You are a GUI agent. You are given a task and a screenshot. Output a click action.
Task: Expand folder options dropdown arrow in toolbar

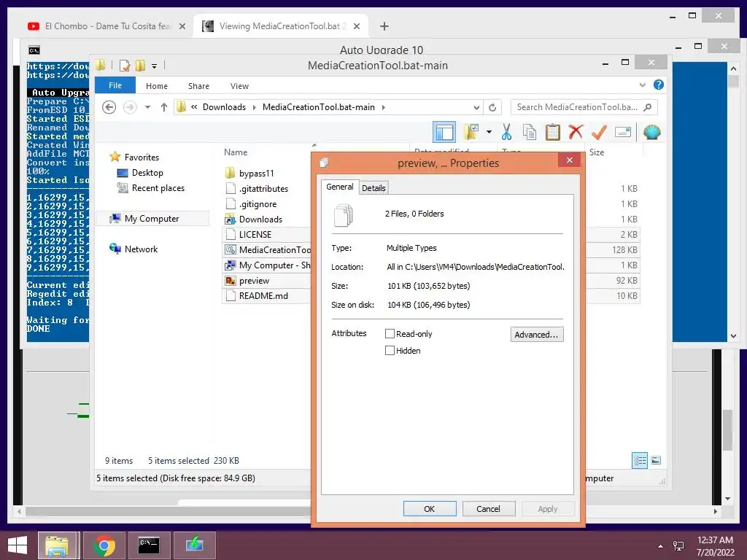click(x=489, y=132)
